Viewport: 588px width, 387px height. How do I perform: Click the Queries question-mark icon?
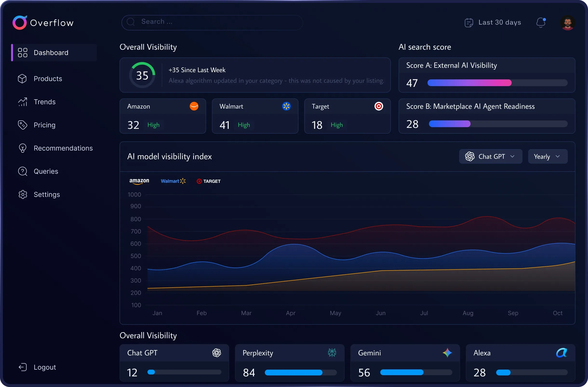point(22,171)
